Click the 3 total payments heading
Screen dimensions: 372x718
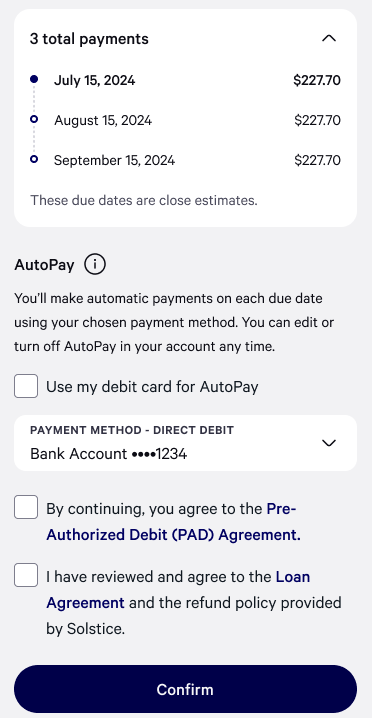point(89,39)
